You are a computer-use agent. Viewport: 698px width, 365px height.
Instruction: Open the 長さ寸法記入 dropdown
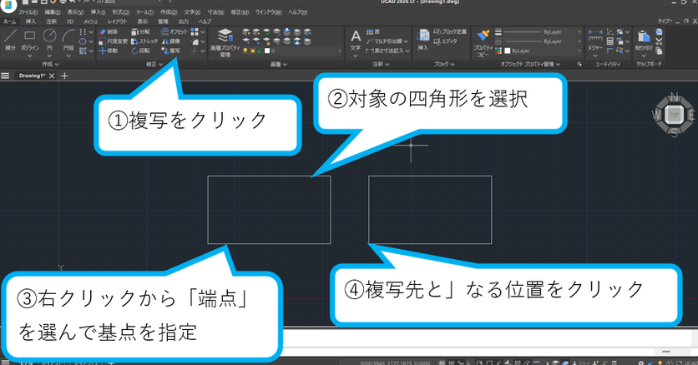407,51
